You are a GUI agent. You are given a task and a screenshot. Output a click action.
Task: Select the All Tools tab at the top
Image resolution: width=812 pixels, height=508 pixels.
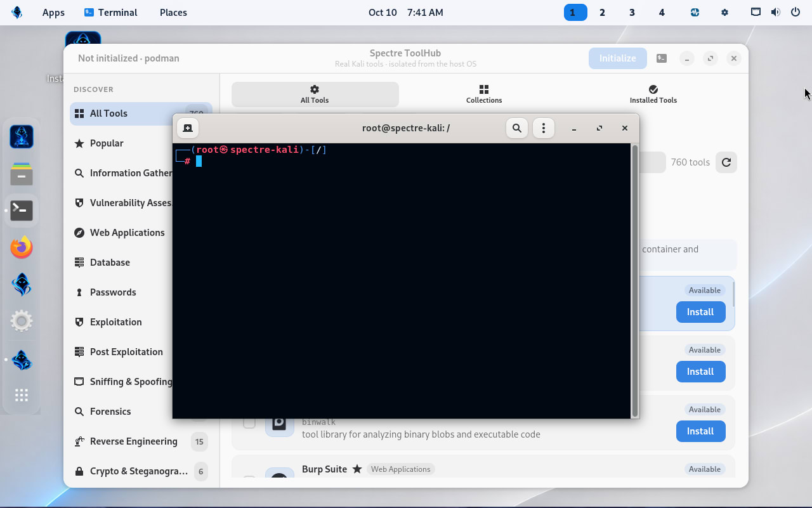click(315, 94)
